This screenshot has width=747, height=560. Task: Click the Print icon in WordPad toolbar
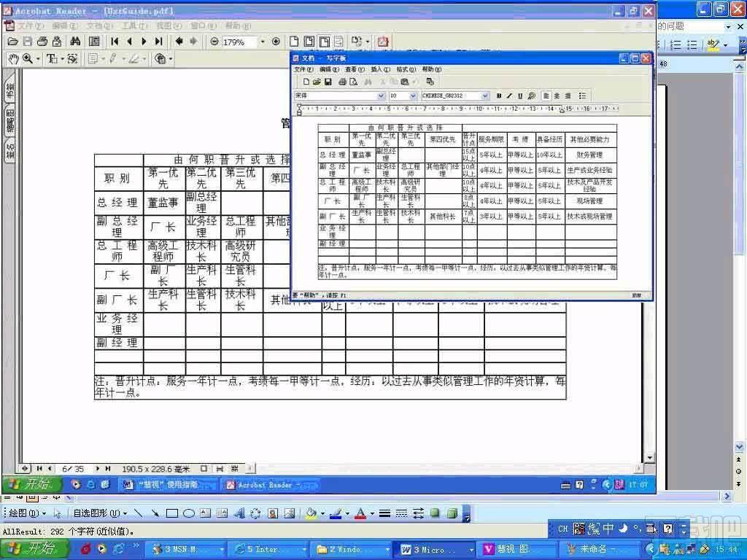click(342, 82)
